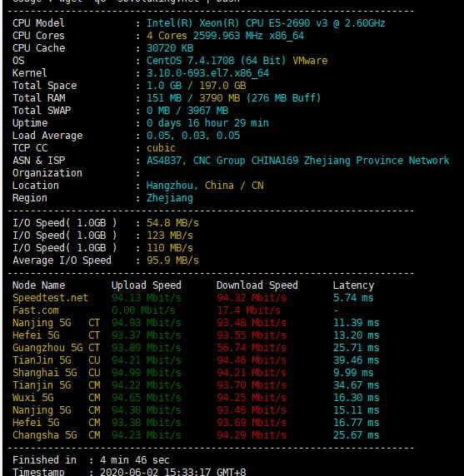Click the TCP CC value cubic

(161, 148)
